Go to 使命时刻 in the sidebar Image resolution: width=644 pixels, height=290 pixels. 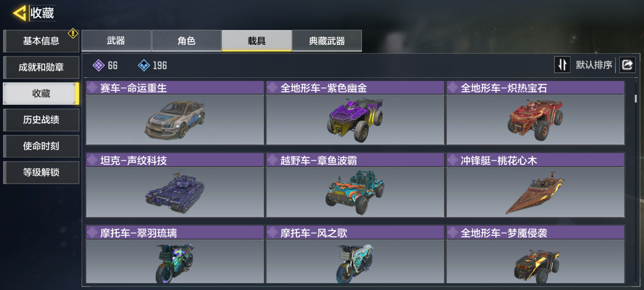click(41, 146)
